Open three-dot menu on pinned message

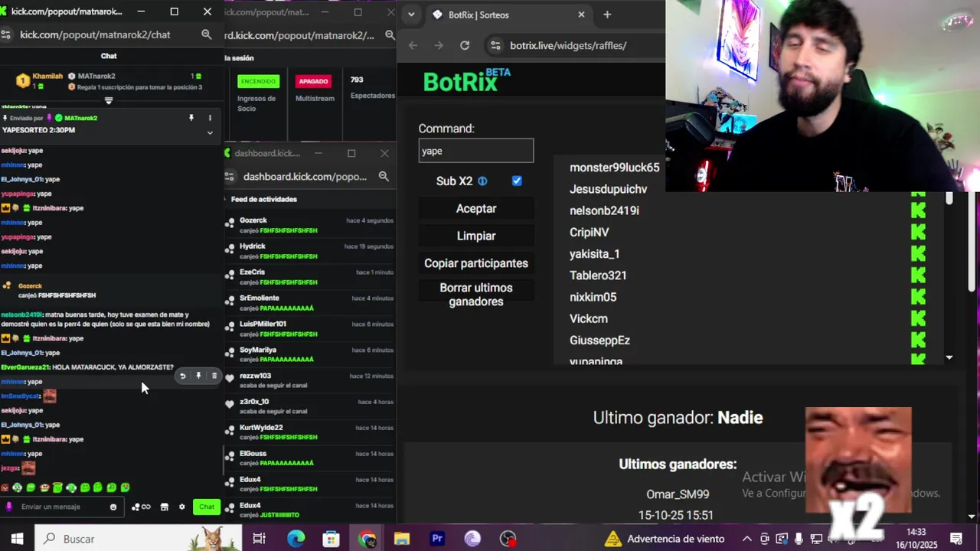click(x=210, y=118)
